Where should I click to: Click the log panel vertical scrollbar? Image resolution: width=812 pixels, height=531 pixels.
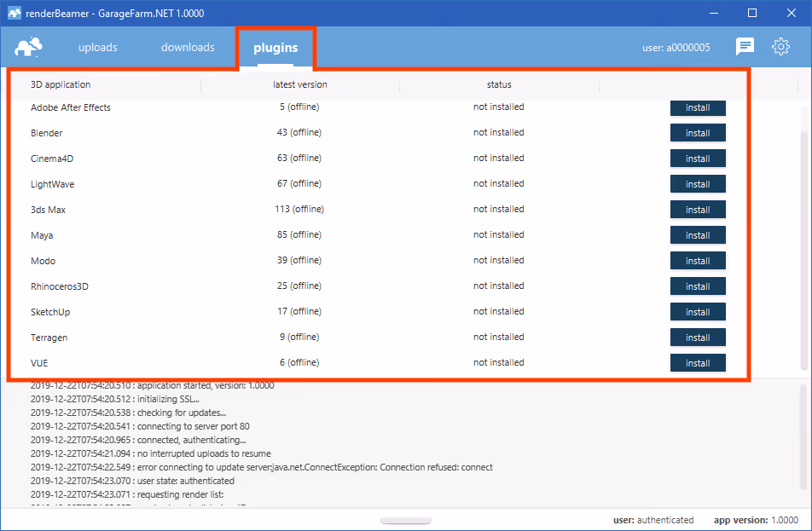click(803, 437)
